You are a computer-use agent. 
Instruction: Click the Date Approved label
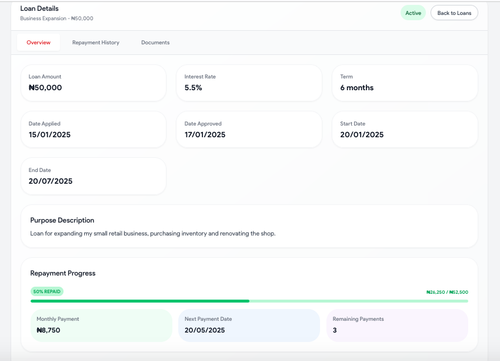click(203, 124)
